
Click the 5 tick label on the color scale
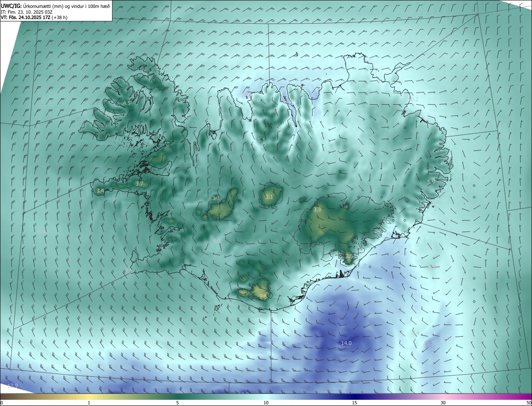pyautogui.click(x=177, y=403)
